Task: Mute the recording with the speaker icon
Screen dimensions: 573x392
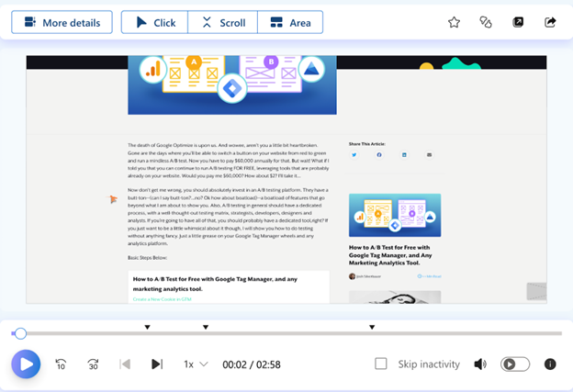Action: click(x=480, y=364)
